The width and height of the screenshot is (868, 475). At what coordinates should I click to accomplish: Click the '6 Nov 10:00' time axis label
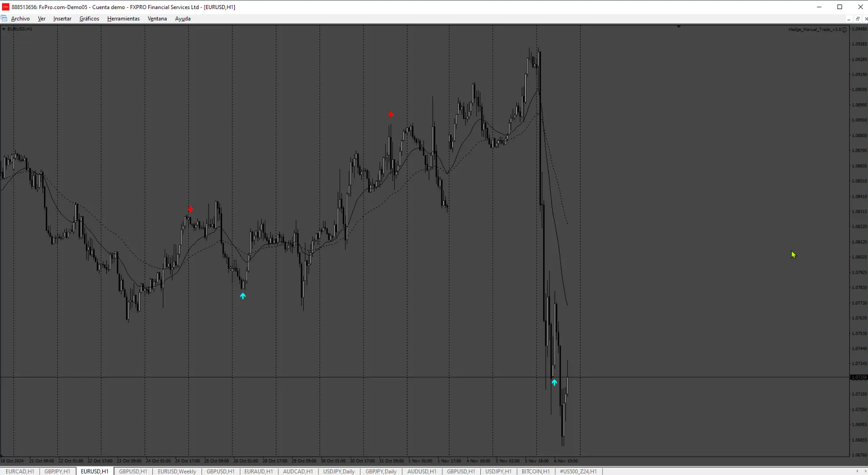pos(566,461)
